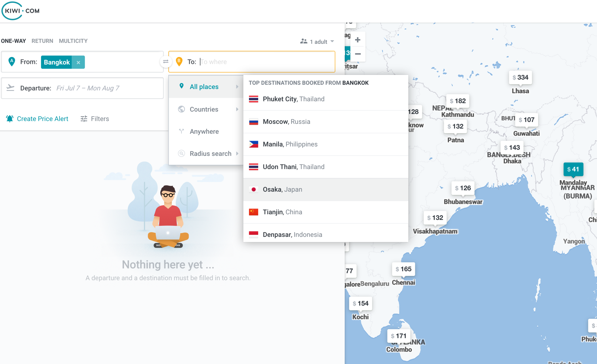597x364 pixels.
Task: Click the Countries globe icon
Action: pos(181,109)
